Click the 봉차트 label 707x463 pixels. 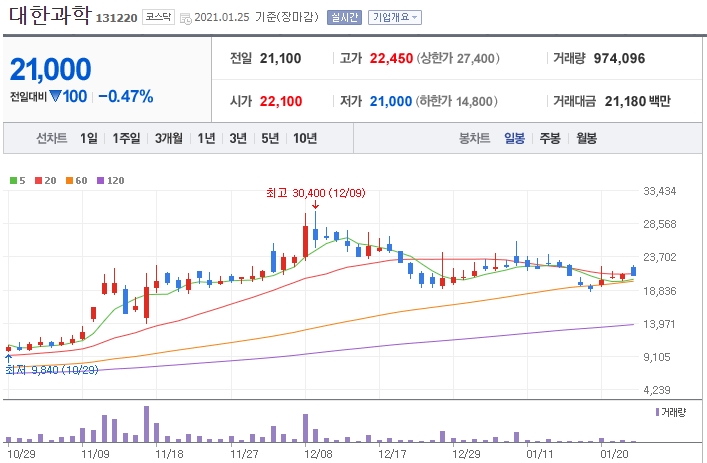(474, 138)
